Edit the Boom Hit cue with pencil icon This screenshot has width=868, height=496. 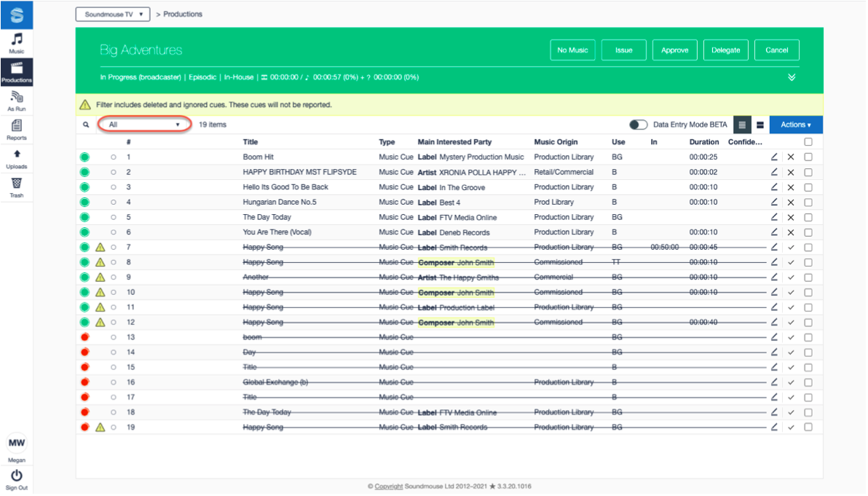[774, 157]
